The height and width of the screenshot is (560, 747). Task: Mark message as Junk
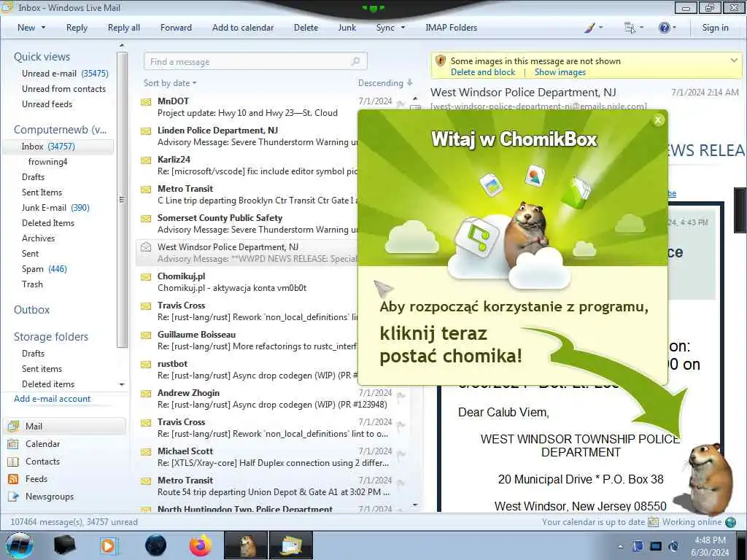pyautogui.click(x=347, y=28)
